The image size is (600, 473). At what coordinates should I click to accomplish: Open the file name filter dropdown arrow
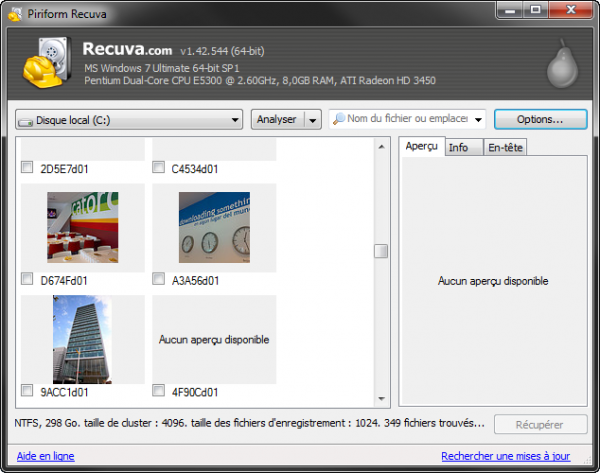coord(478,119)
